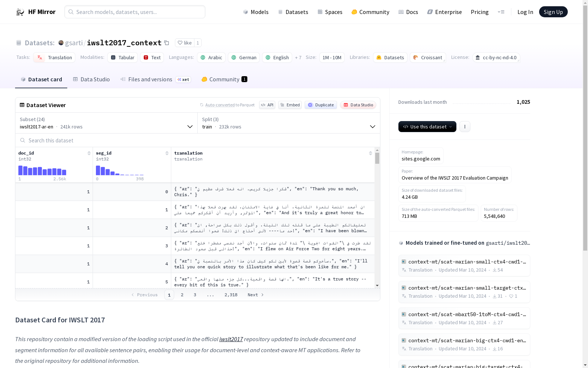Switch to the Data Studio tab

(92, 79)
